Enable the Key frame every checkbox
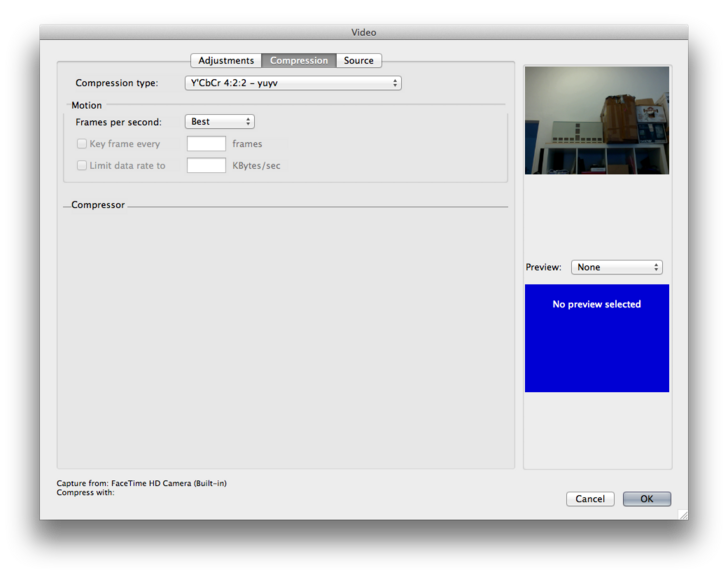The image size is (728, 575). (x=82, y=144)
